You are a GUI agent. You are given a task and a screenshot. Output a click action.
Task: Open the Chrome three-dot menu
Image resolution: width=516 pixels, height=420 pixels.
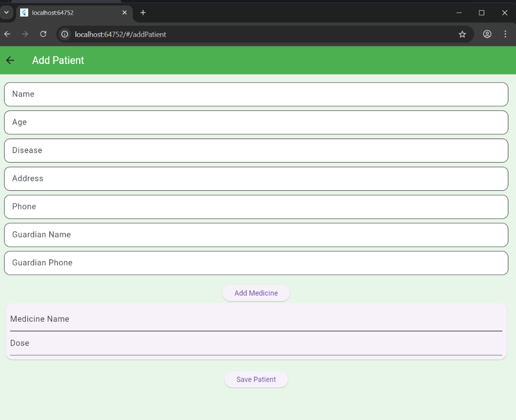(505, 34)
